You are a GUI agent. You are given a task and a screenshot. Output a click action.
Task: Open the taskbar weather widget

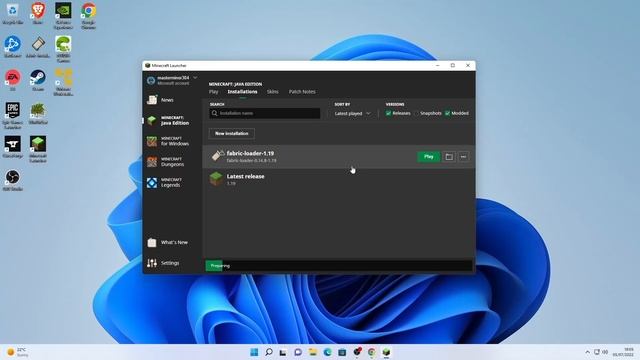tap(18, 352)
